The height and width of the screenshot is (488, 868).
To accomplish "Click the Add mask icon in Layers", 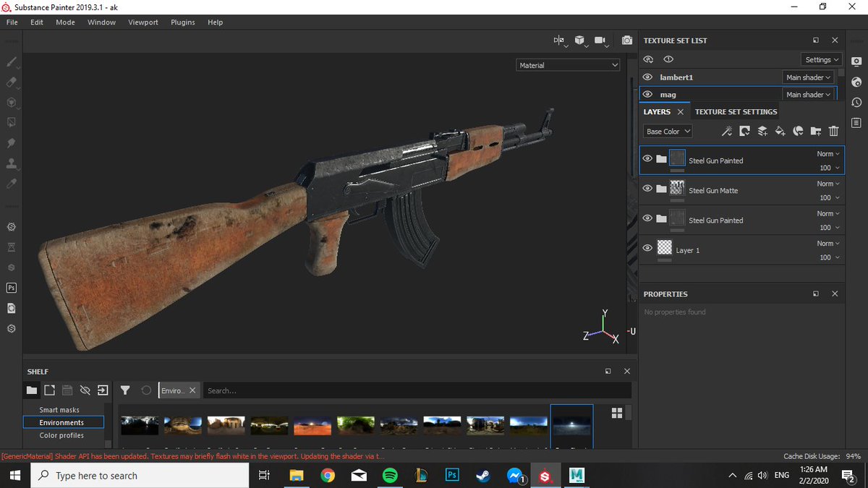I will click(x=744, y=131).
